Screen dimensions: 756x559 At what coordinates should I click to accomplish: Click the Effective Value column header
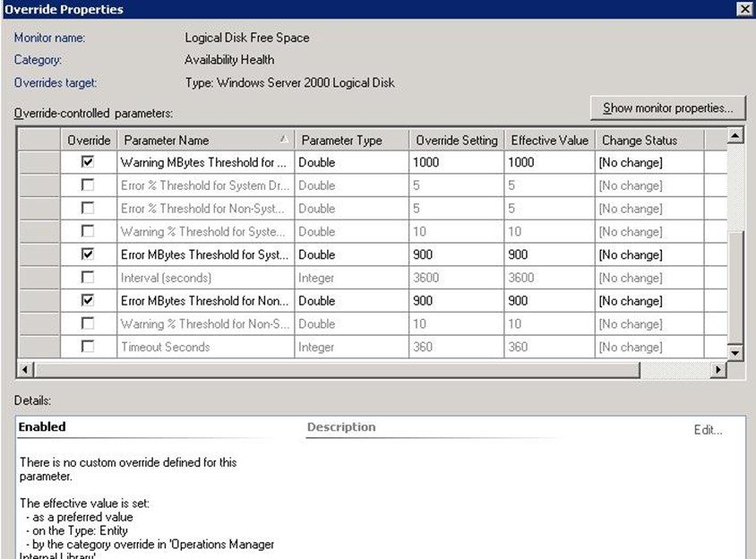coord(549,140)
